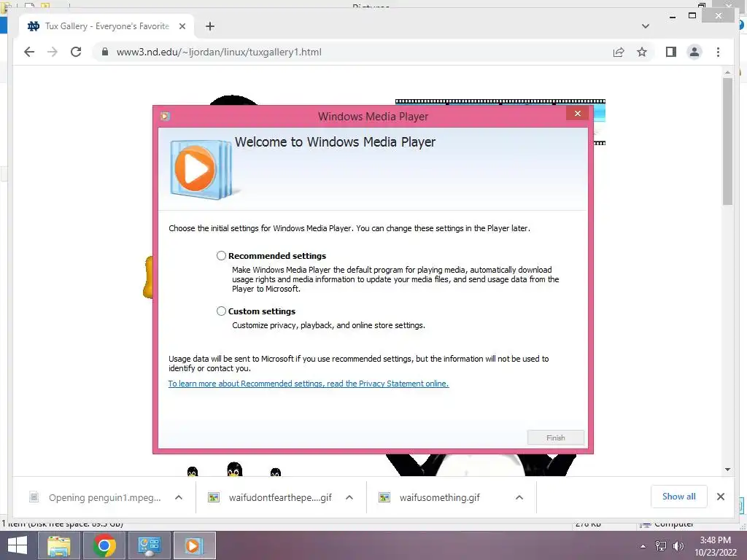Show hidden system tray icons

pyautogui.click(x=643, y=546)
